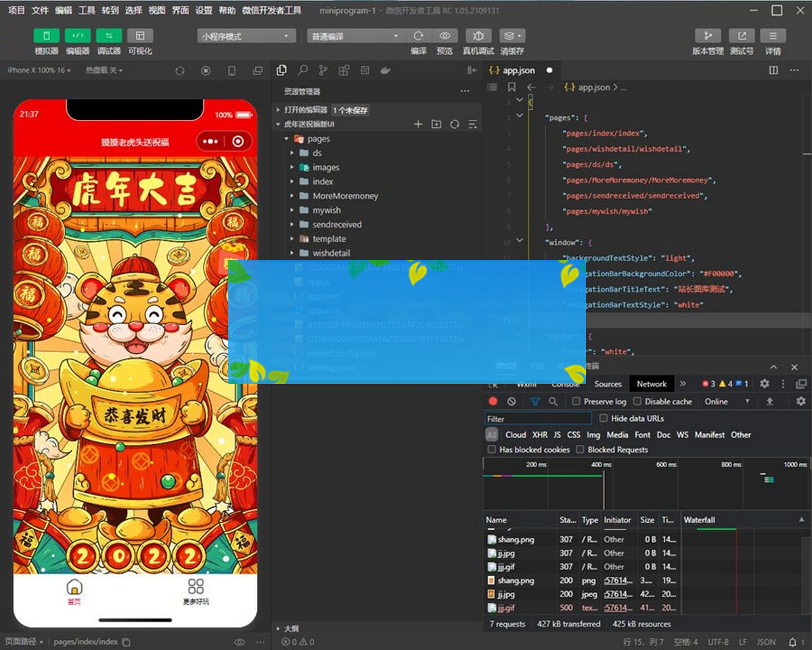Toggle the 调试器 debugger toolbar icon
The image size is (812, 650).
(108, 36)
